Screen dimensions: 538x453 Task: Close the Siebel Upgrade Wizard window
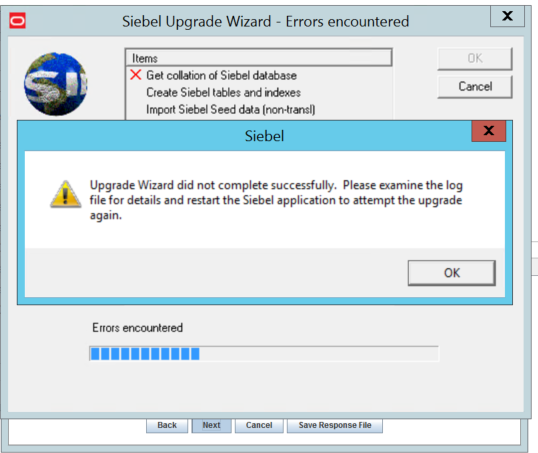coord(507,16)
